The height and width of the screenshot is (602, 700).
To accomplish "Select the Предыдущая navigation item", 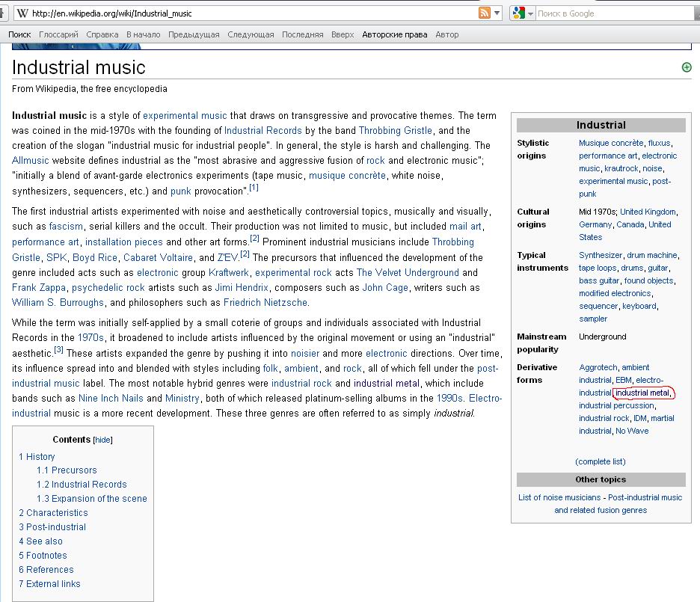I will [194, 34].
